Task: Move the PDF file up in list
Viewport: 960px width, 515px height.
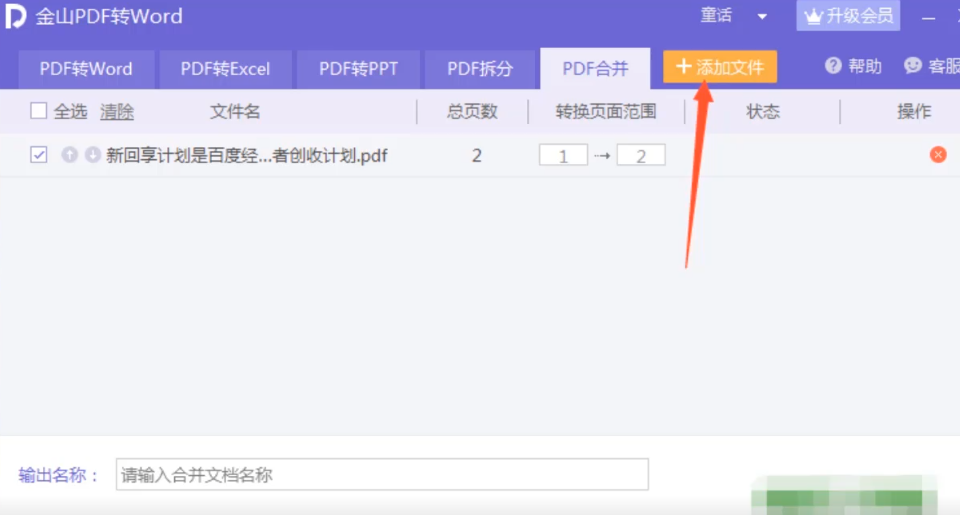Action: pos(69,155)
